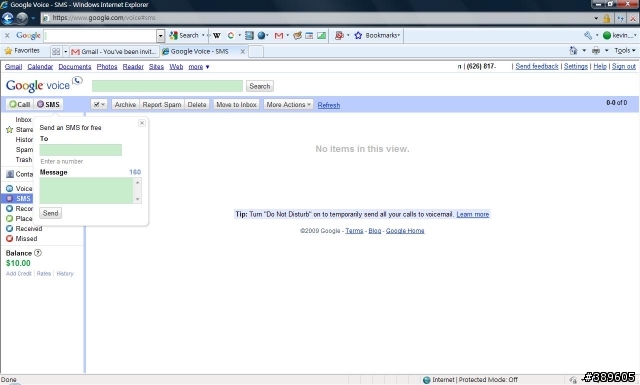Click the Refresh link
This screenshot has width=640, height=385.
(329, 105)
